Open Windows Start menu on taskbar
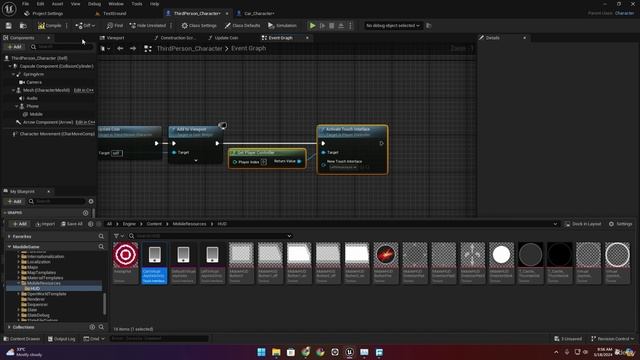Viewport: 640px width, 360px height. pos(262,352)
